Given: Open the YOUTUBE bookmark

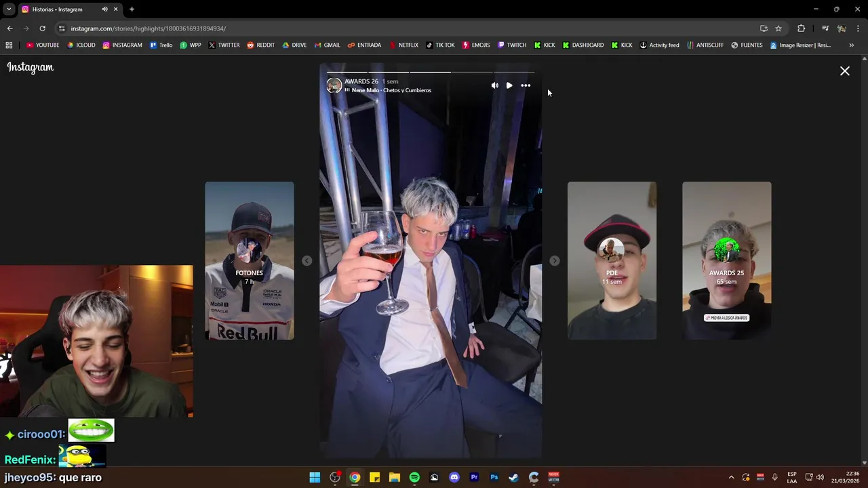Looking at the screenshot, I should pyautogui.click(x=43, y=45).
